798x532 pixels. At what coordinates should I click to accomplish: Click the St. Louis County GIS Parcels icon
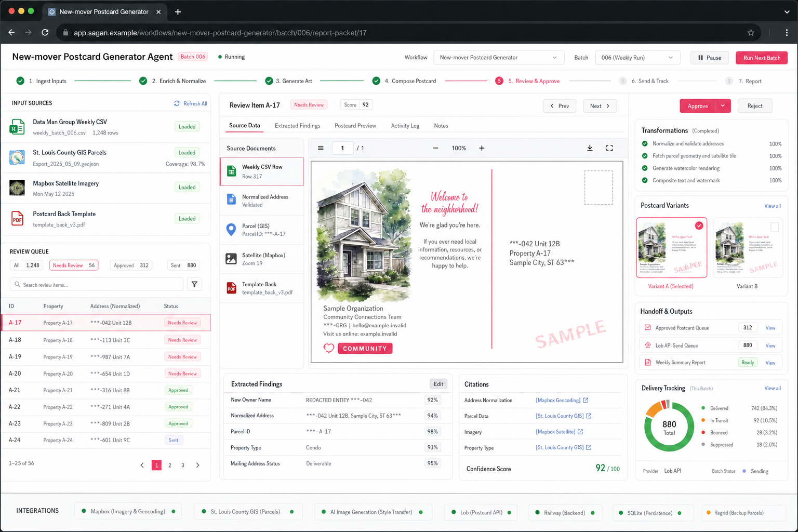point(17,157)
